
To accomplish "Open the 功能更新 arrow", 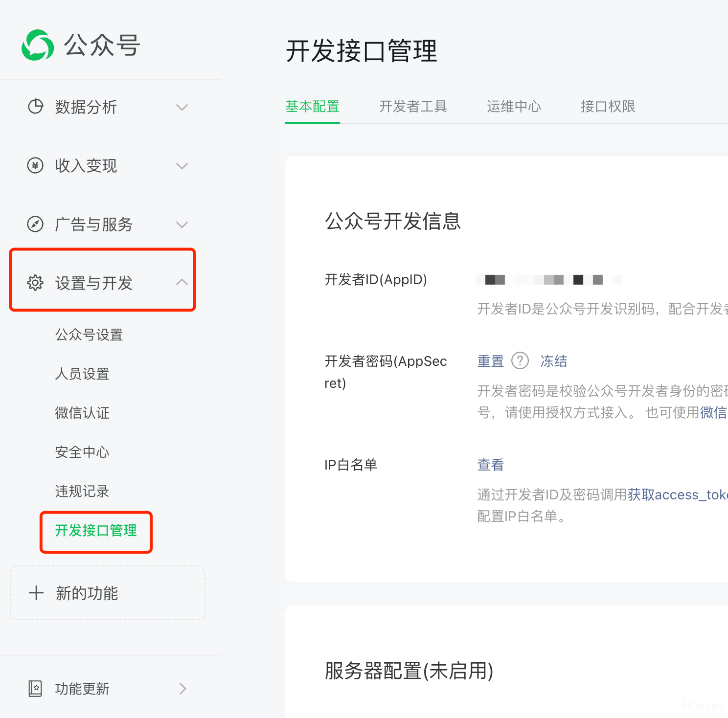I will coord(182,689).
